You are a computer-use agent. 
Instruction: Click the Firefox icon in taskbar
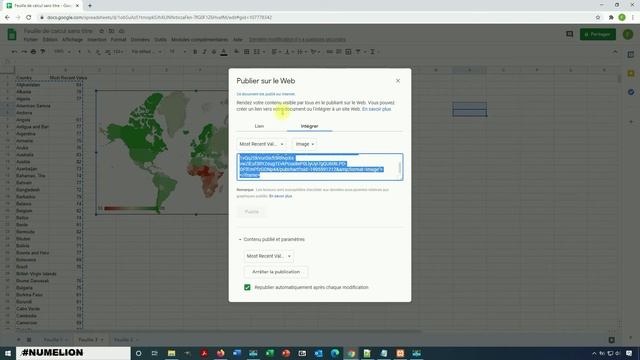click(x=220, y=353)
